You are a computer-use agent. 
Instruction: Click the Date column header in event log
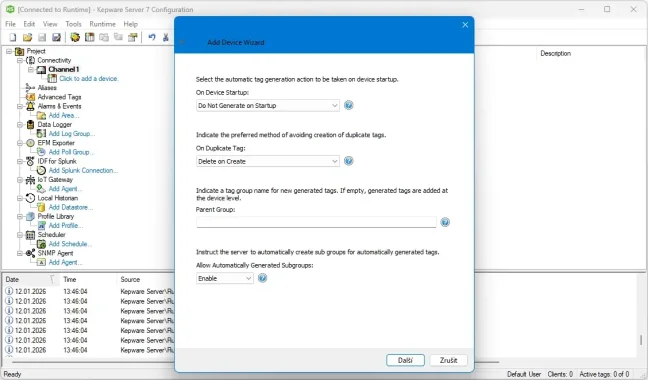point(31,279)
